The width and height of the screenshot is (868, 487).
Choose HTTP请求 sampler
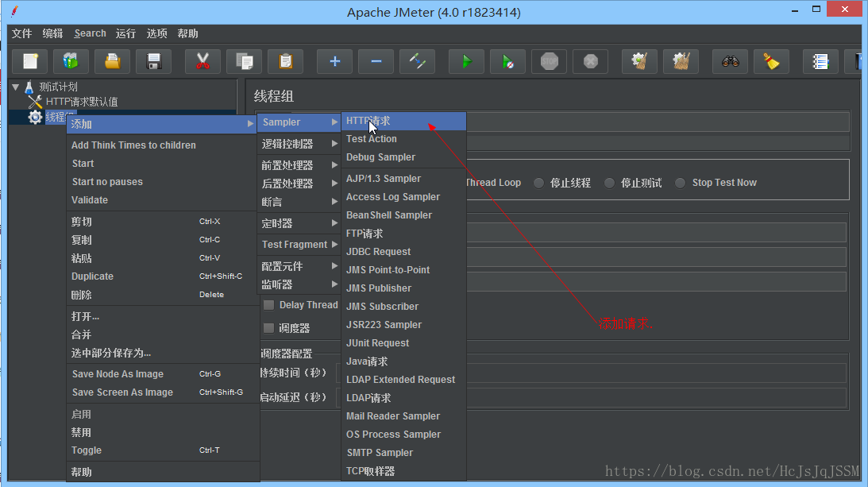[403, 121]
